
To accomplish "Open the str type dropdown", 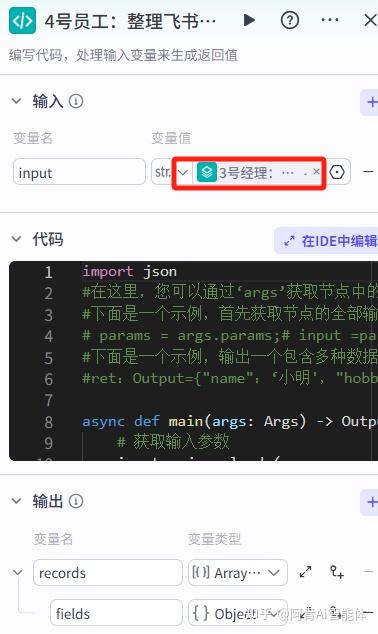I will pos(170,172).
